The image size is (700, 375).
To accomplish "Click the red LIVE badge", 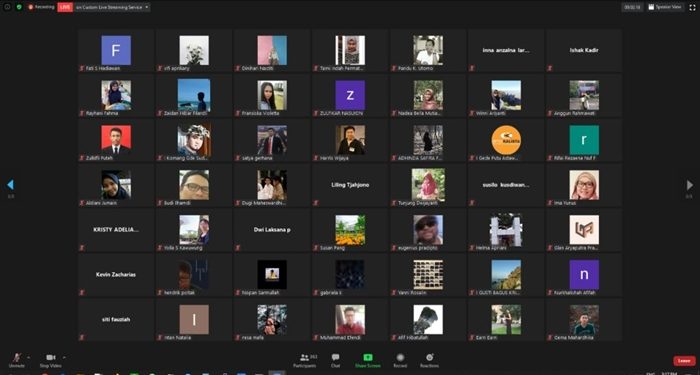I will (65, 7).
